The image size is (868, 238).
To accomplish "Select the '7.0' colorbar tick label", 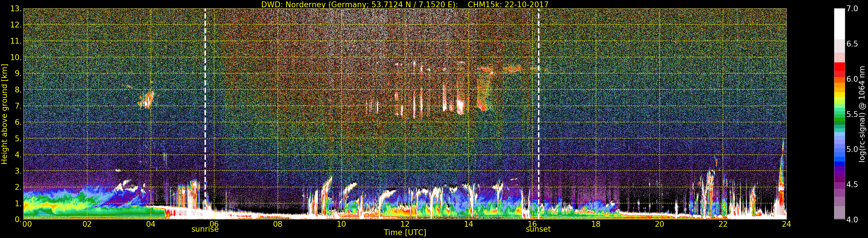I will tap(852, 9).
